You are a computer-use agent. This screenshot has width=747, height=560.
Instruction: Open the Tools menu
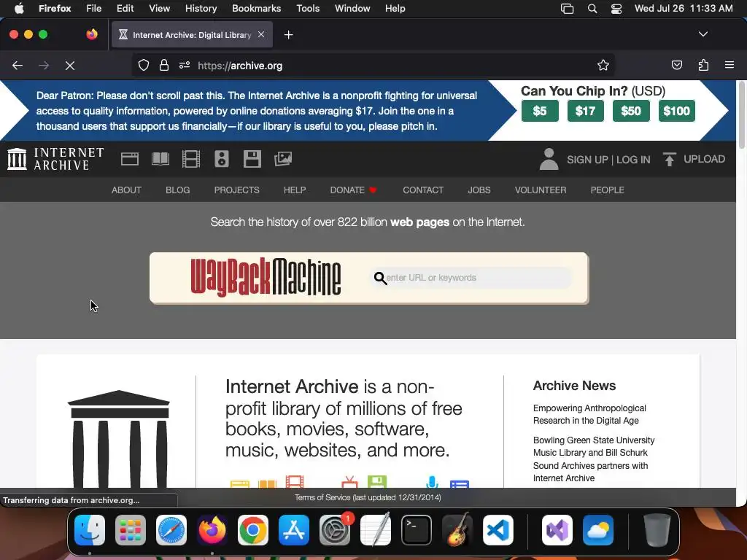click(308, 9)
